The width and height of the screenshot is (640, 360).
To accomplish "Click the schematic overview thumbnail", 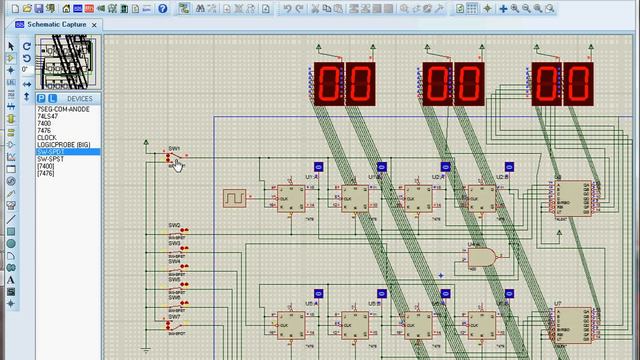I will 68,62.
